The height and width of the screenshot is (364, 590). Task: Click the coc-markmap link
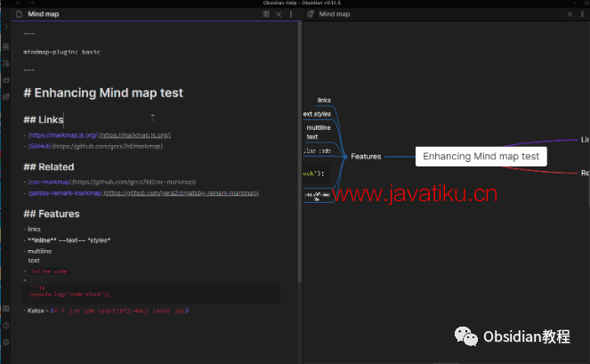tap(50, 182)
